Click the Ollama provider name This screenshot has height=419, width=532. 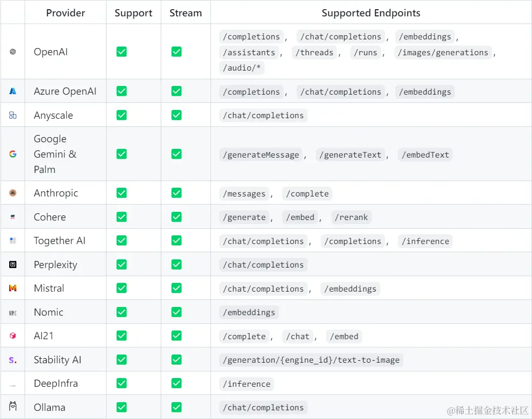point(49,407)
